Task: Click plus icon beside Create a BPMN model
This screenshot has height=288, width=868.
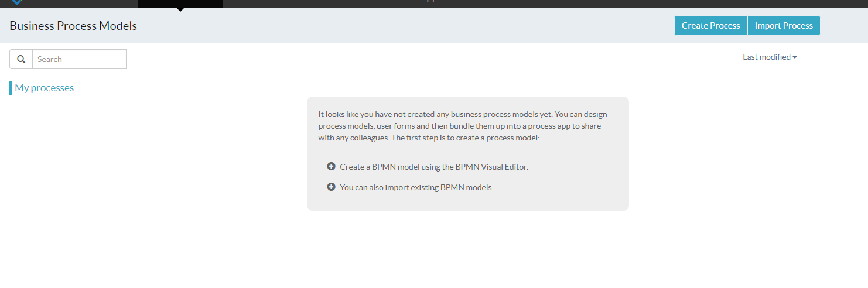Action: tap(331, 166)
